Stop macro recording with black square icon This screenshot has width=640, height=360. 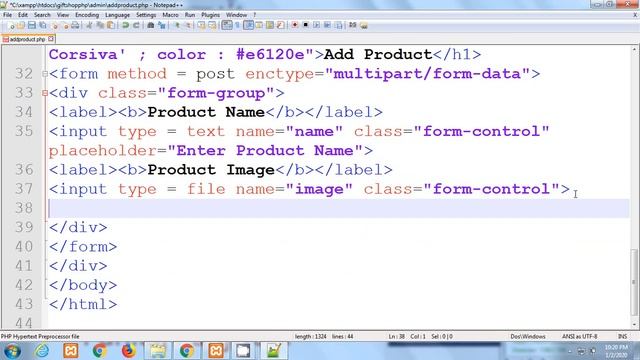(x=305, y=25)
